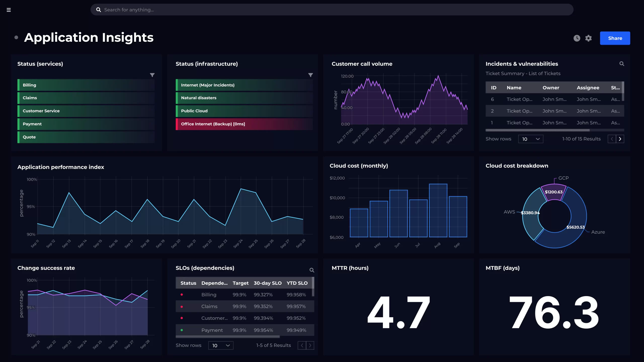Viewport: 644px width, 362px height.
Task: Open the hamburger navigation menu
Action: click(x=9, y=10)
